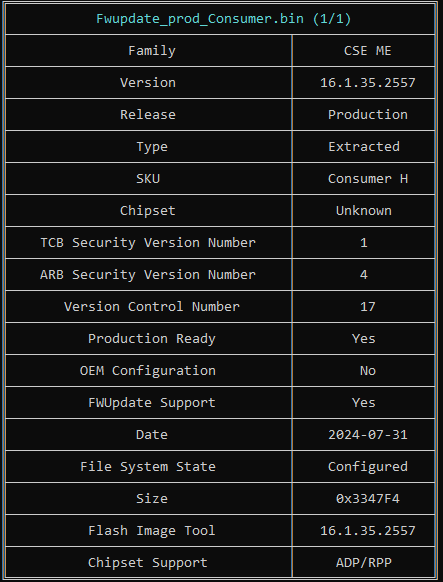Image resolution: width=443 pixels, height=582 pixels.
Task: Select the CSE ME family value
Action: (x=367, y=50)
